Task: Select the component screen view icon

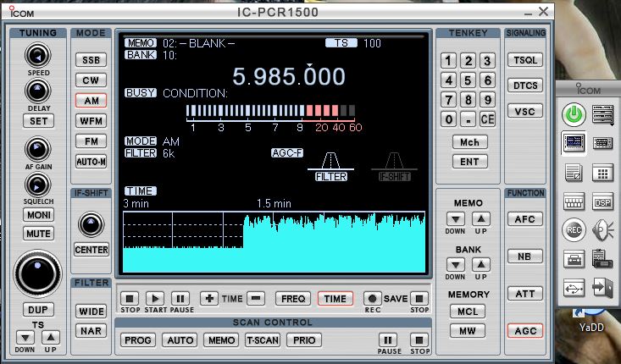Action: pyautogui.click(x=574, y=143)
